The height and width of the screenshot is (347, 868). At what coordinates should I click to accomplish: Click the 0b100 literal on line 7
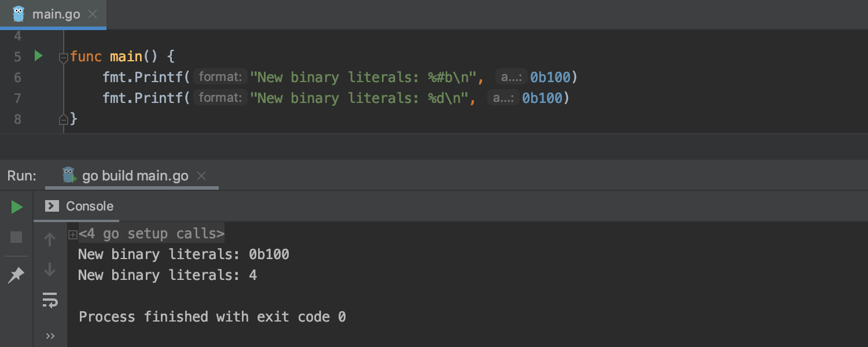[x=542, y=98]
